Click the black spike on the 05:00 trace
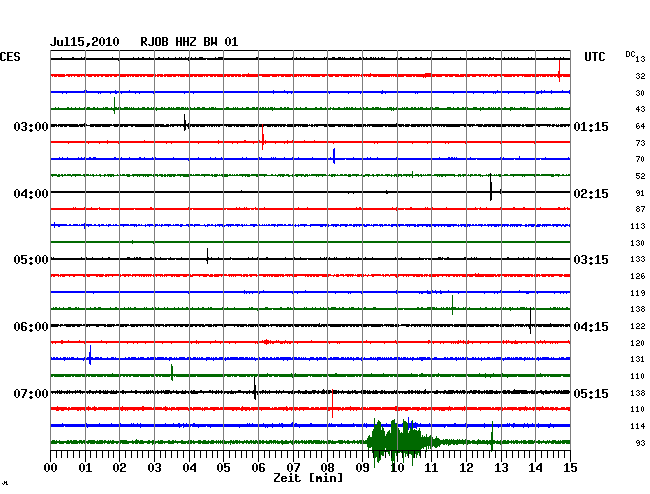This screenshot has width=650, height=494. pos(208,256)
